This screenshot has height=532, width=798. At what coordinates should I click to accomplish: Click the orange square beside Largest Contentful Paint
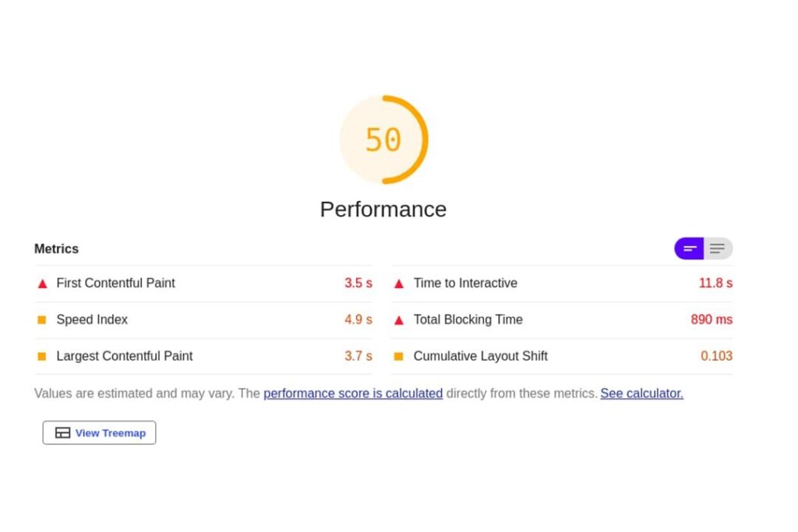(42, 356)
